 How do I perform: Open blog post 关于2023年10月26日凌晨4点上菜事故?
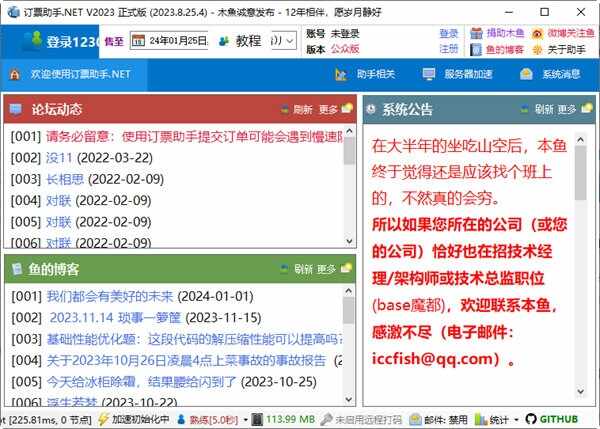pos(186,360)
